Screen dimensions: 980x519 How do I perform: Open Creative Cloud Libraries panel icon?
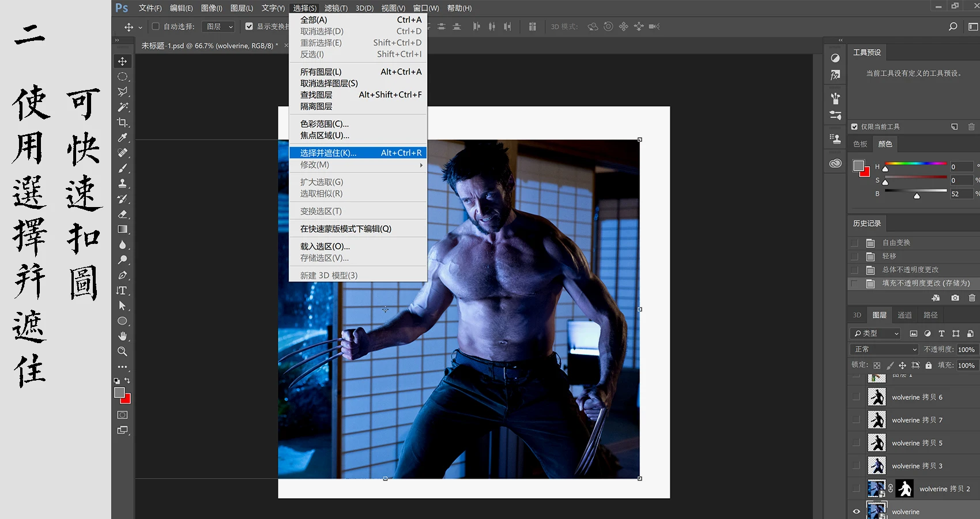coord(835,163)
